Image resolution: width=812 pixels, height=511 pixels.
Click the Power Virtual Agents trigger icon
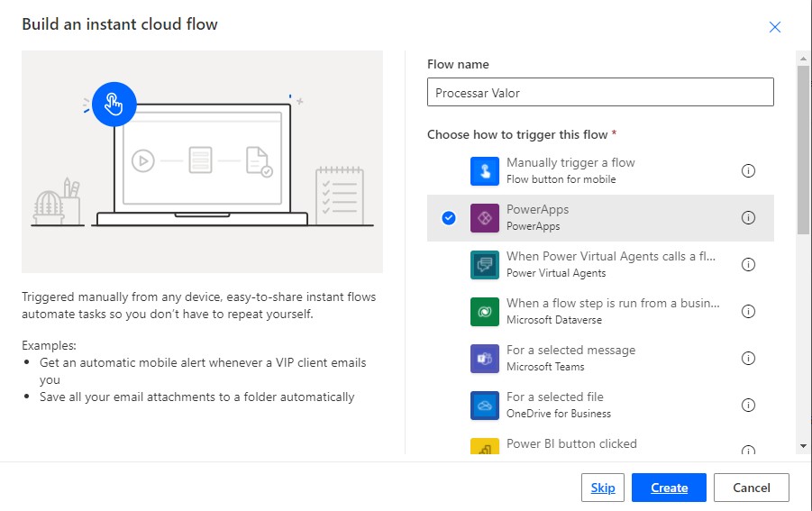(x=485, y=265)
